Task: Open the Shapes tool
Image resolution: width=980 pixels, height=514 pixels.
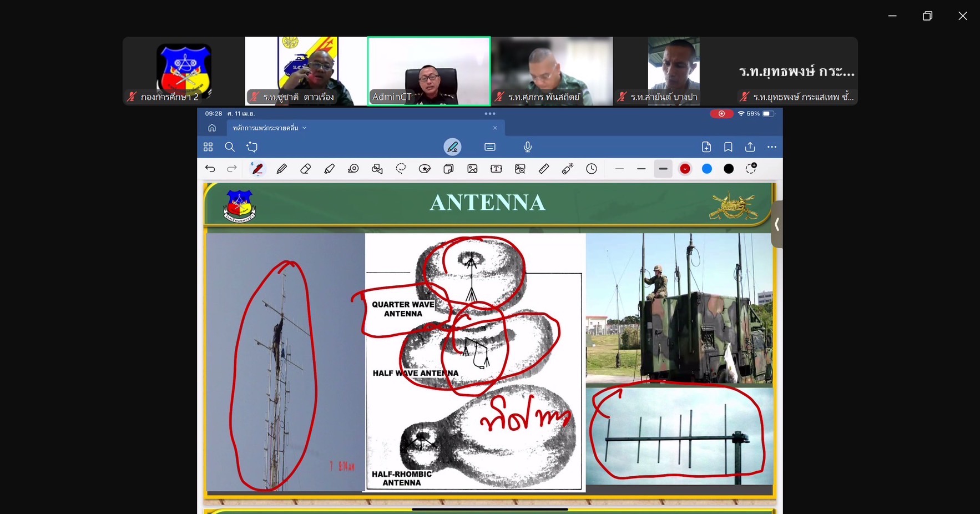Action: click(377, 169)
